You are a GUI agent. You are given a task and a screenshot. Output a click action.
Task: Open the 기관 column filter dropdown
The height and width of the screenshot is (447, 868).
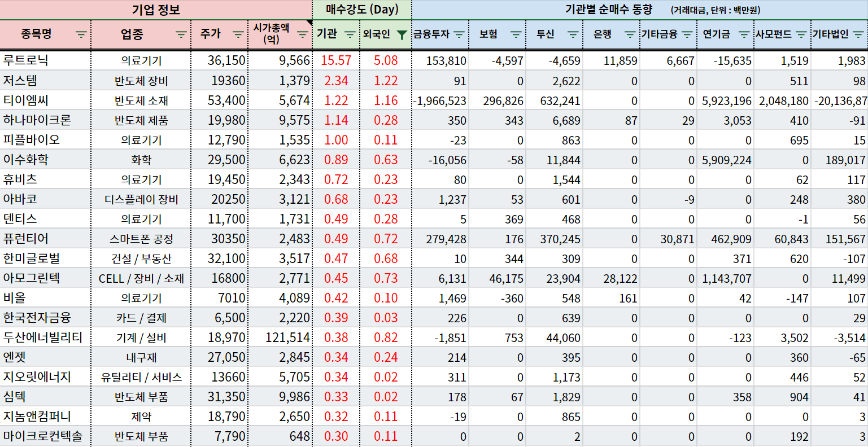[350, 34]
